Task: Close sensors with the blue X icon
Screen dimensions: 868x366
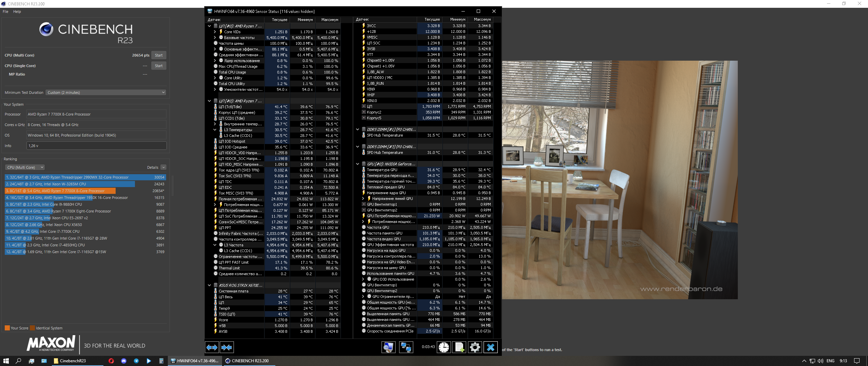Action: pos(490,347)
